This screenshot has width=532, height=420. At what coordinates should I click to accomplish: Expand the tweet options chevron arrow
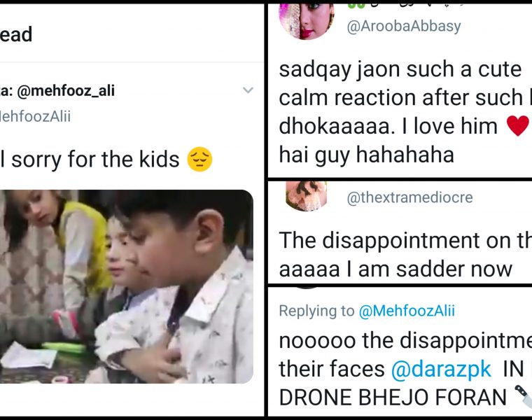click(x=248, y=90)
